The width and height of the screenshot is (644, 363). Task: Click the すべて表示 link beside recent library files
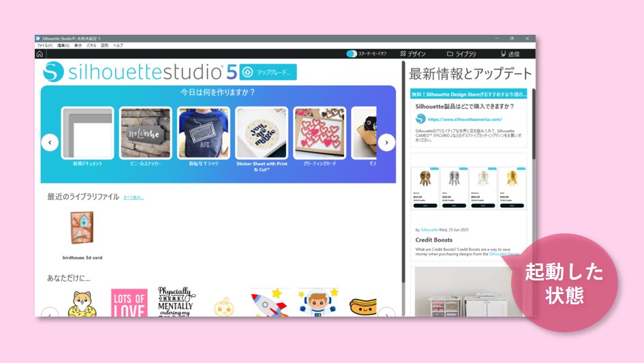click(x=134, y=198)
